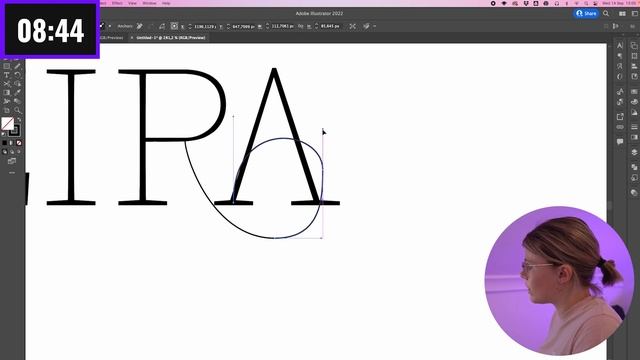Viewport: 640px width, 360px height.
Task: Click the height value stepper arrows
Action: tap(316, 26)
